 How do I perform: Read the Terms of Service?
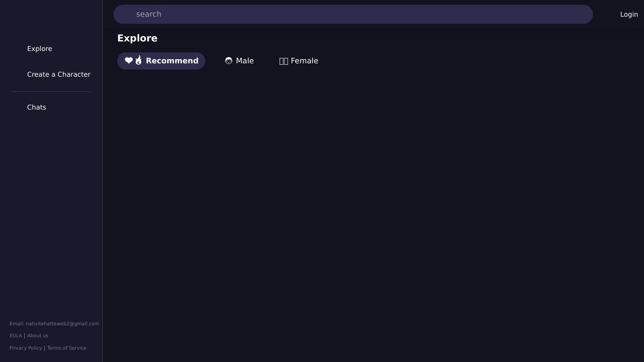[67, 348]
